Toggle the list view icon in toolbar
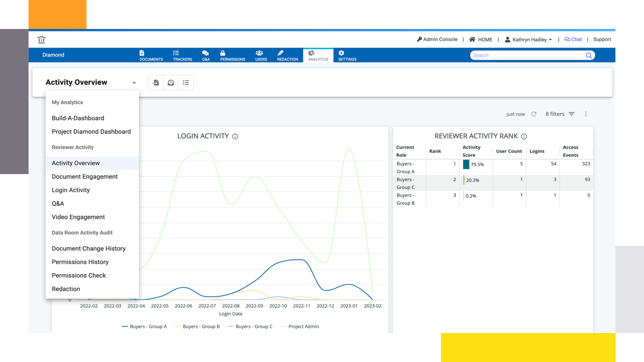Viewport: 644px width, 362px height. [186, 83]
